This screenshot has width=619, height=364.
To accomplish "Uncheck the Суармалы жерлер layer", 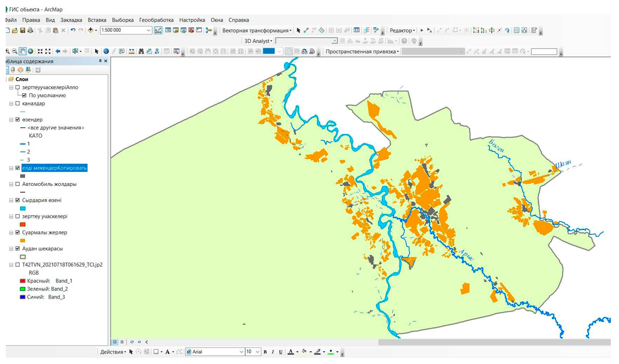I will [17, 233].
